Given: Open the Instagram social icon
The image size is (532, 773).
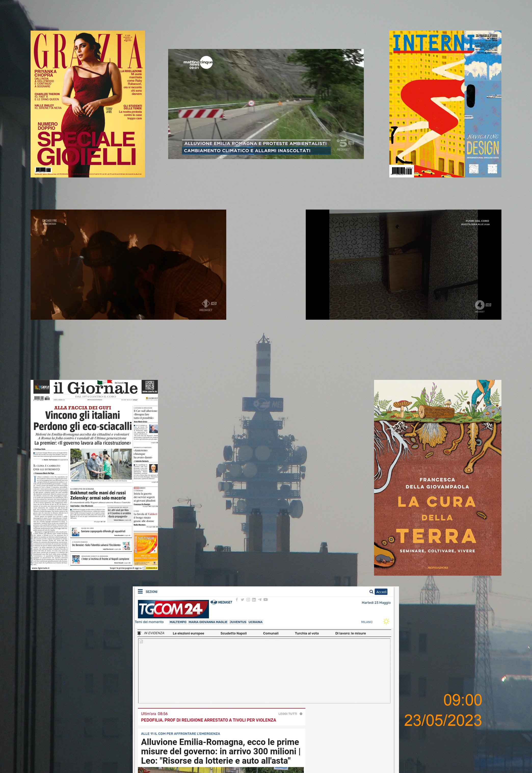Looking at the screenshot, I should click(x=248, y=599).
